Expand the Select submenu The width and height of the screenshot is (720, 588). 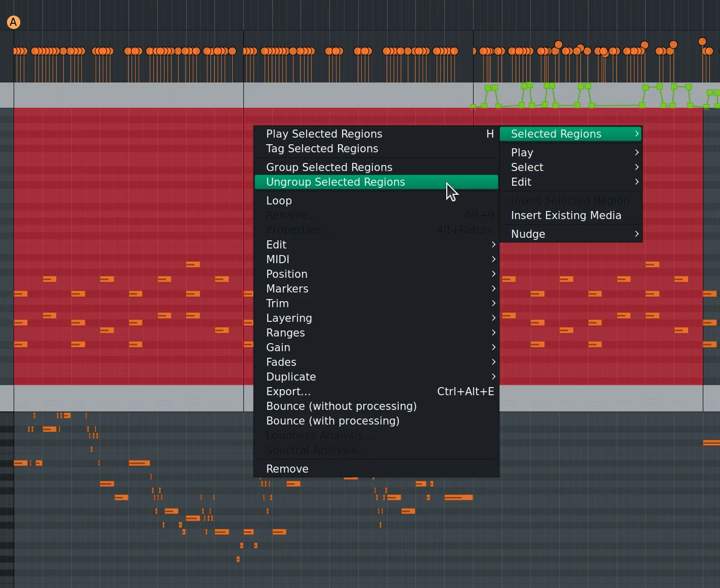pos(571,167)
